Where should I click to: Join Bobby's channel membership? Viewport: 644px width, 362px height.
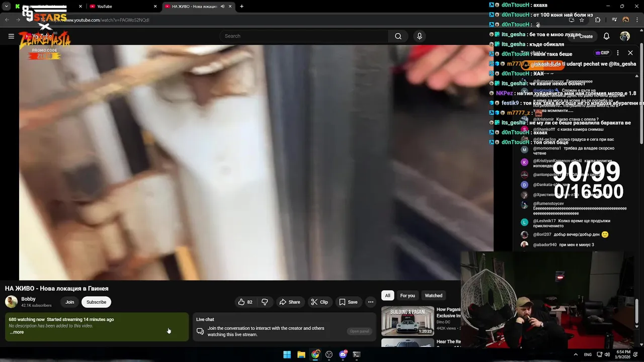coord(69,302)
